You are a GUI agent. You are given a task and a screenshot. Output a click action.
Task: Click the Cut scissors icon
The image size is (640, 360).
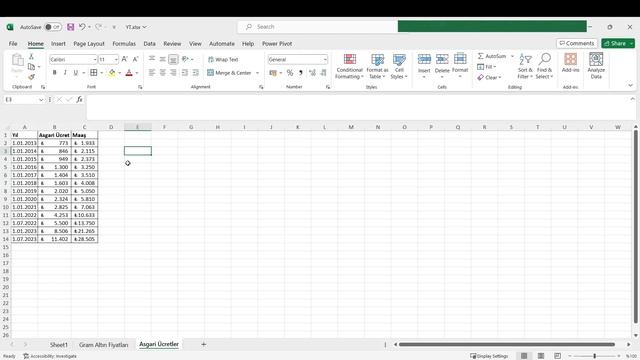tap(31, 57)
